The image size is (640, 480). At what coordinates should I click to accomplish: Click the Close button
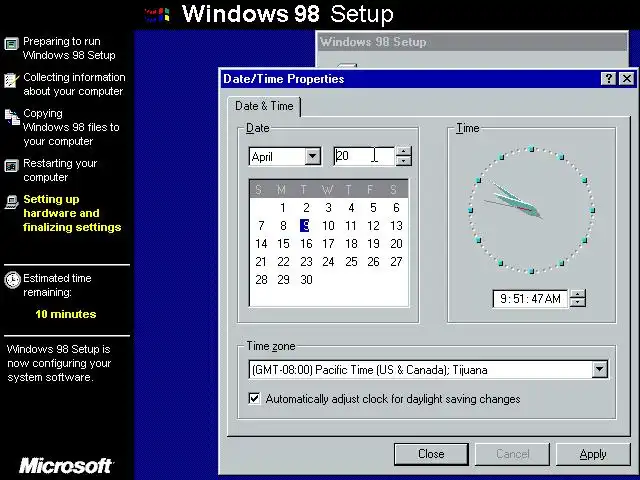[x=431, y=454]
